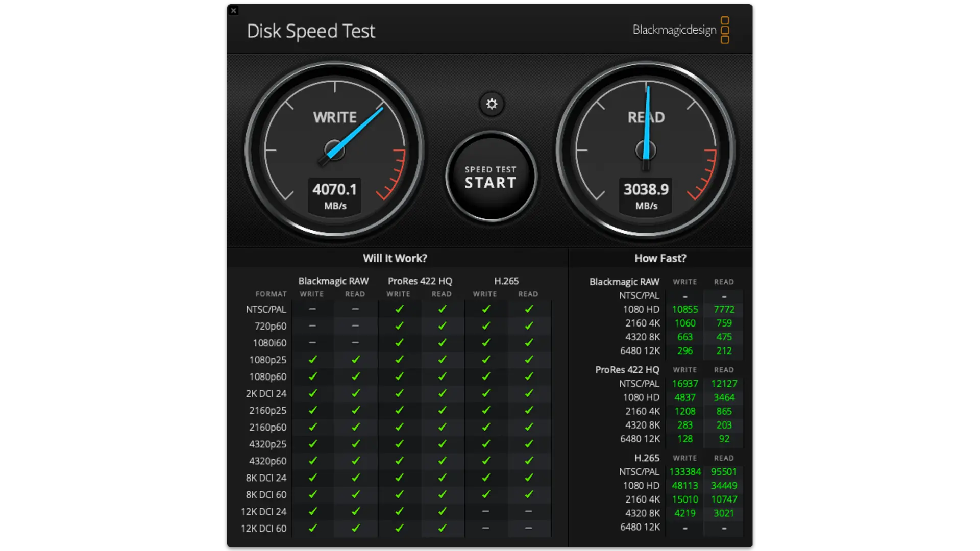
Task: Click Blackmagic RAW write dash for 1080i60
Action: [x=312, y=343]
